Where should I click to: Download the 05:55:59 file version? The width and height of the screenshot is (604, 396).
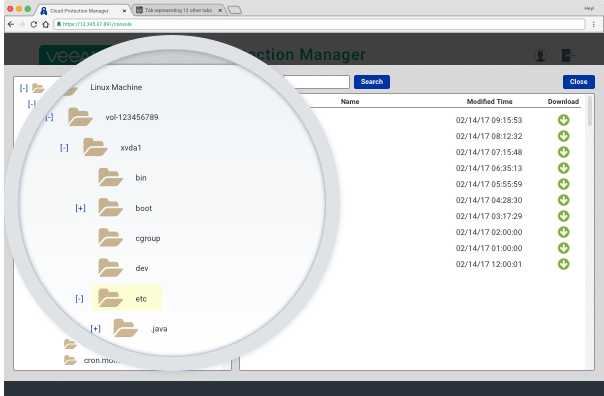pos(564,184)
